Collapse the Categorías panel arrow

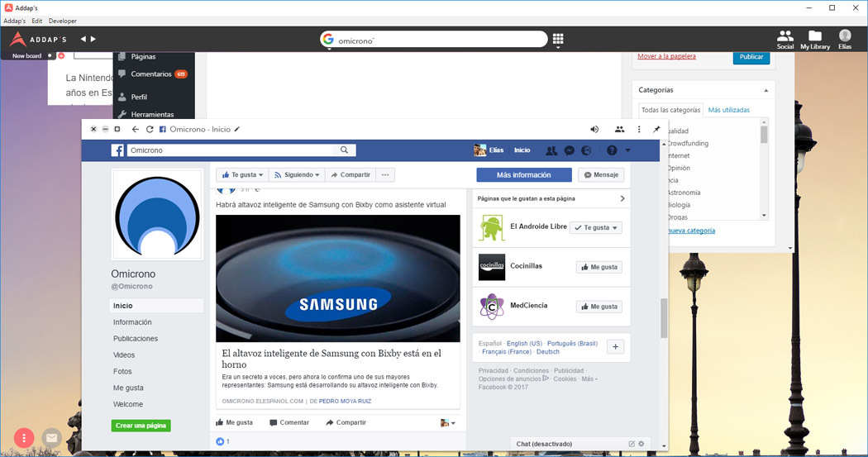[x=766, y=90]
